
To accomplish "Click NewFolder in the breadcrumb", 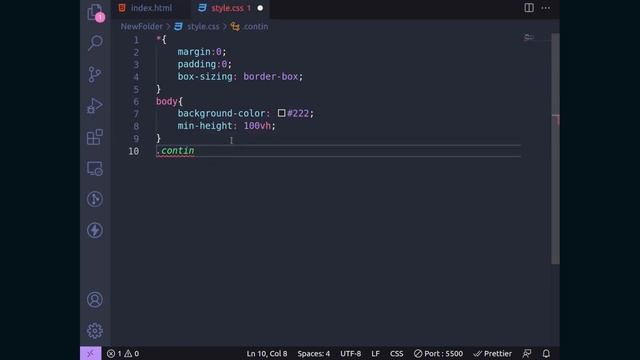I will coord(141,27).
